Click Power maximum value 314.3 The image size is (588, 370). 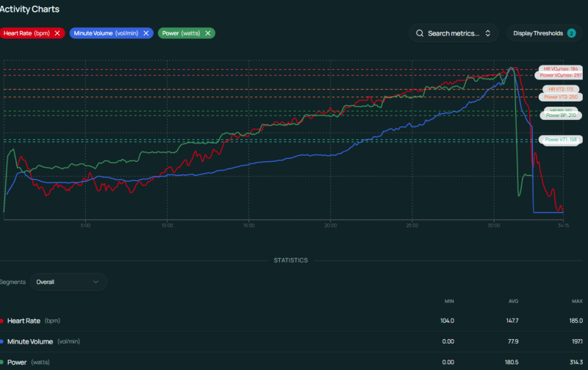point(576,362)
